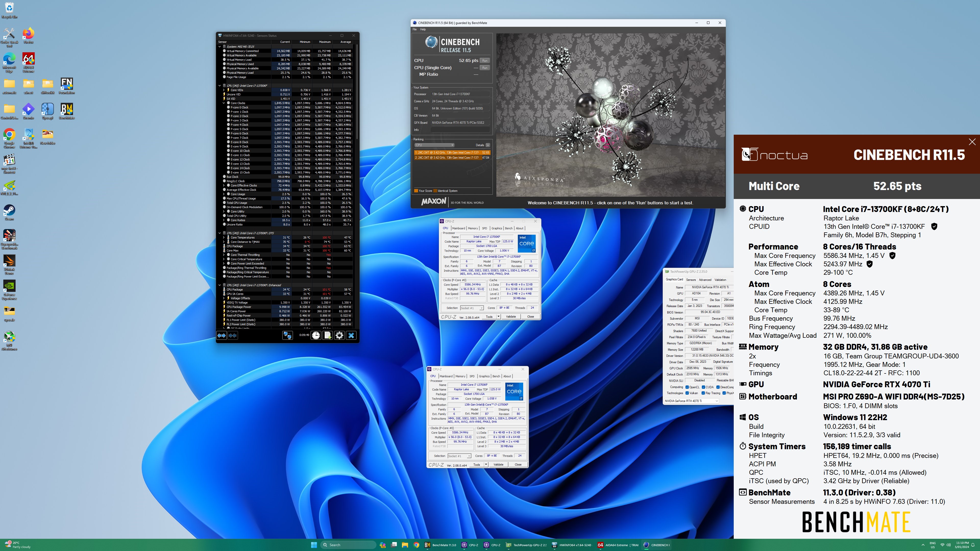Viewport: 980px width, 551px height.
Task: Launch MSI Afterburner desktop shortcut
Action: pos(9,340)
